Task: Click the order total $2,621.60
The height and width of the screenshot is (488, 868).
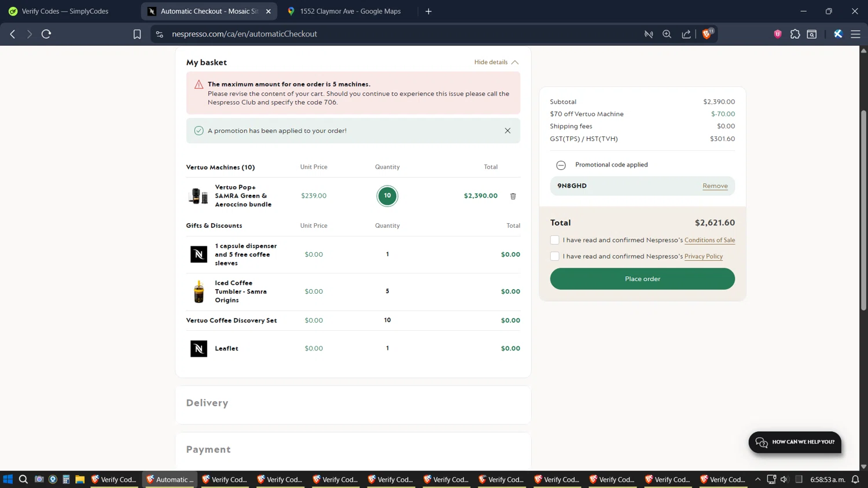Action: [x=715, y=223]
